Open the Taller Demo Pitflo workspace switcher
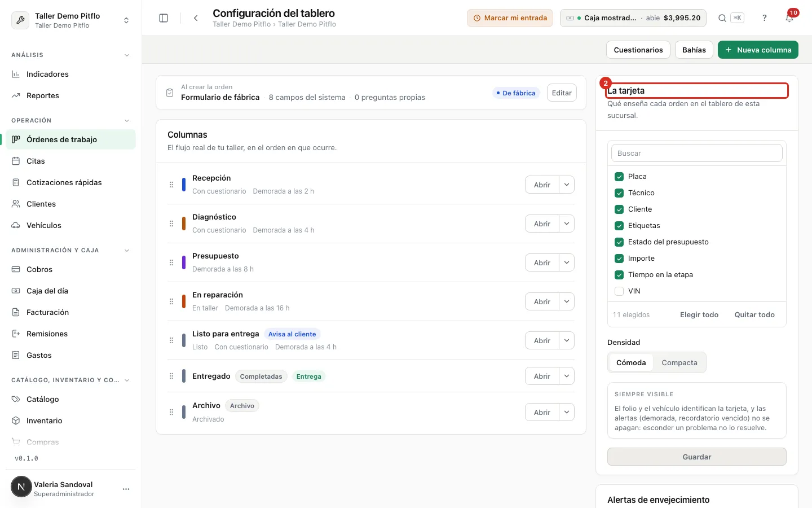 (70, 20)
